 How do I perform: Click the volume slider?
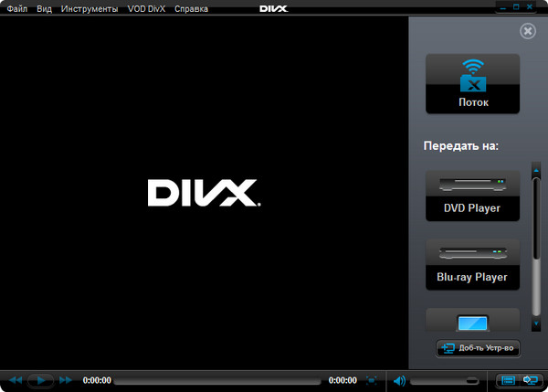[x=445, y=380]
